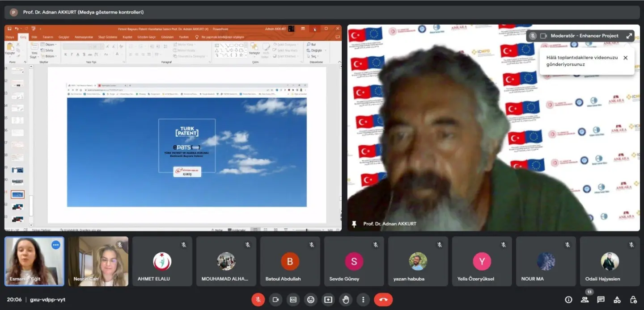644x310 pixels.
Task: Toggle the camera on or off
Action: tap(275, 299)
